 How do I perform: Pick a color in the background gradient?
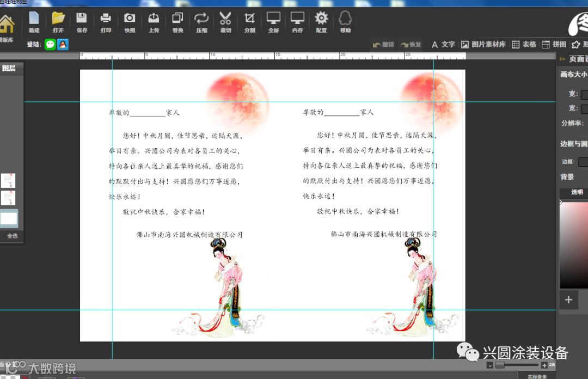tap(574, 244)
